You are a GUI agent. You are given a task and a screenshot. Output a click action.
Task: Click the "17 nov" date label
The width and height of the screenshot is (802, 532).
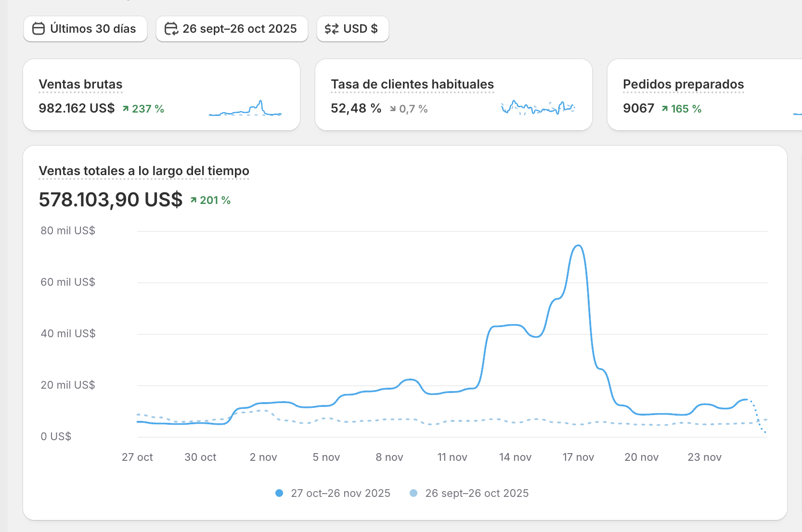point(578,457)
